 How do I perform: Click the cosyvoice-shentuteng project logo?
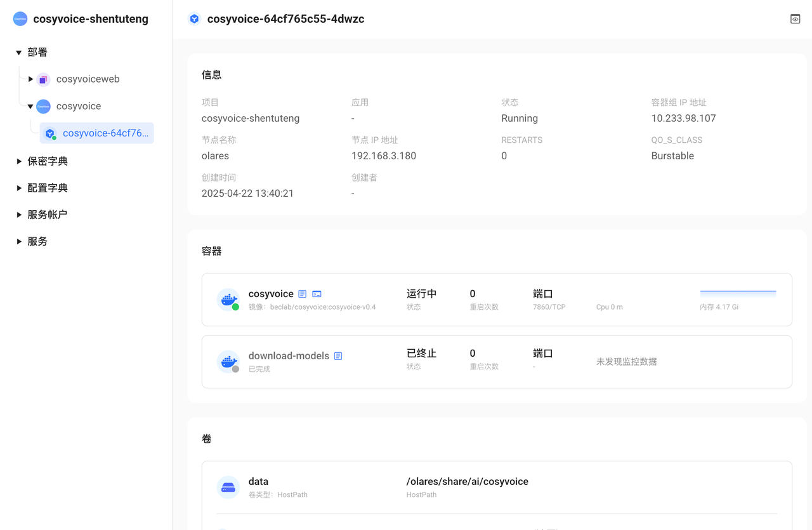[20, 19]
